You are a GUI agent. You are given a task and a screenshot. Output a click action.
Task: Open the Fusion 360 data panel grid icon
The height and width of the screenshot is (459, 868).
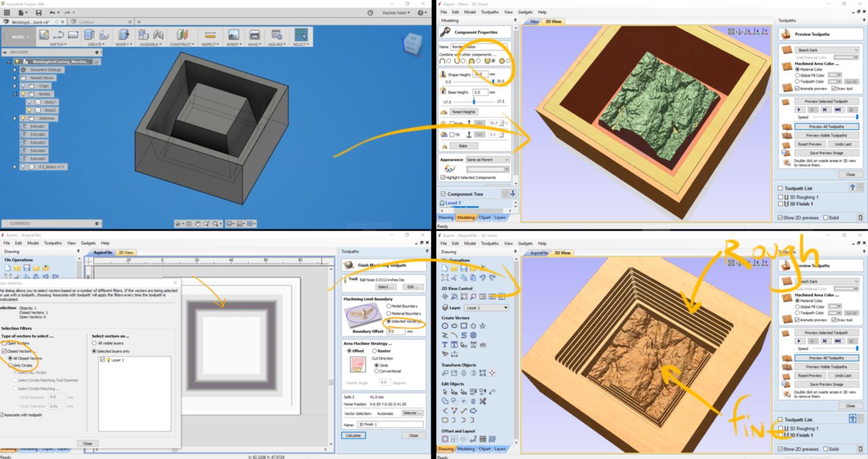pyautogui.click(x=8, y=13)
